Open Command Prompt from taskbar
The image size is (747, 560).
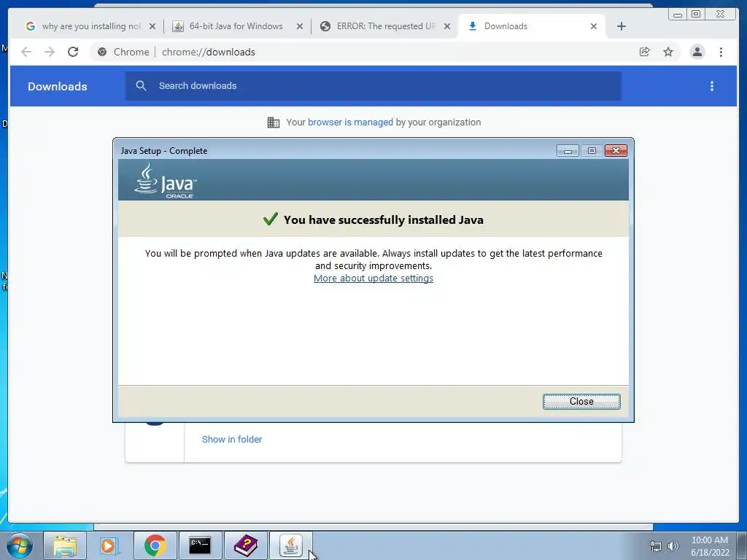click(200, 545)
